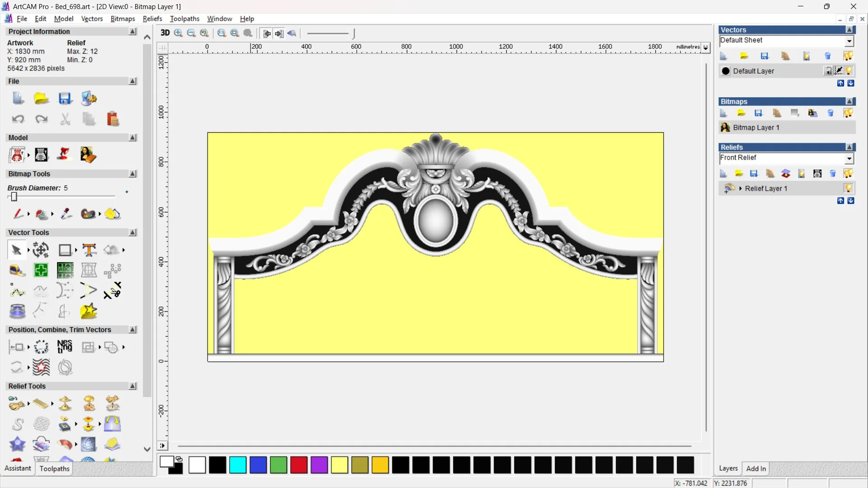Open the Default Sheet dropdown
The width and height of the screenshot is (868, 488).
click(849, 41)
